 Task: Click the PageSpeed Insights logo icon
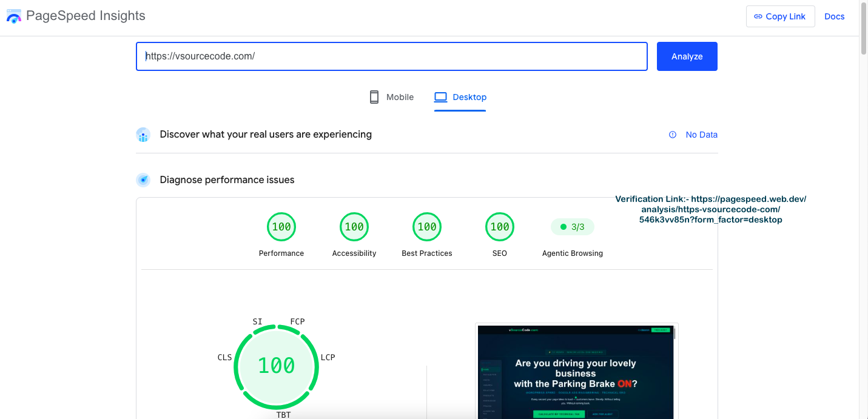[14, 16]
